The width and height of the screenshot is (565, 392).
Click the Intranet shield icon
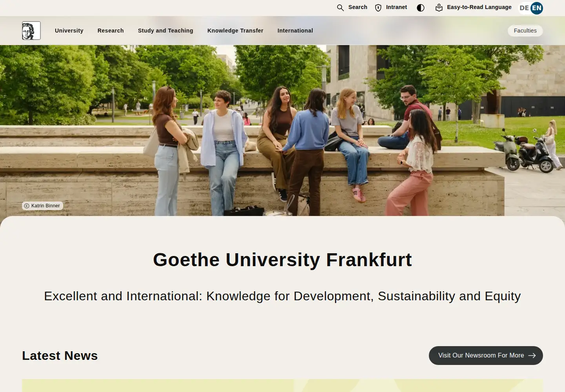coord(378,7)
